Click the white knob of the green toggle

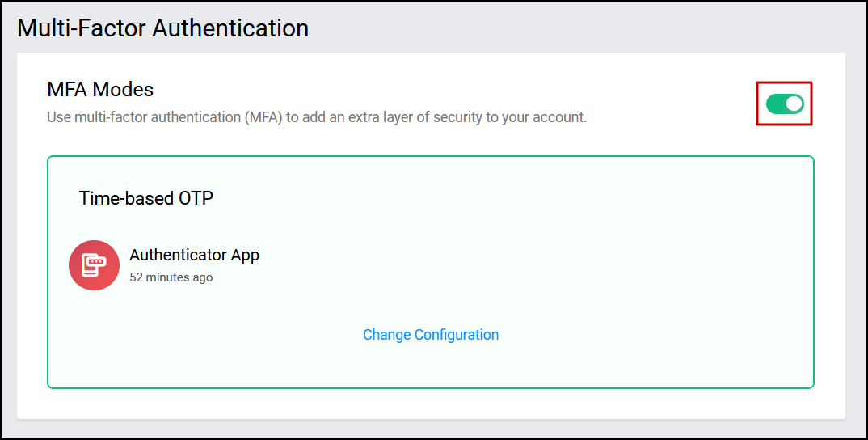[794, 104]
